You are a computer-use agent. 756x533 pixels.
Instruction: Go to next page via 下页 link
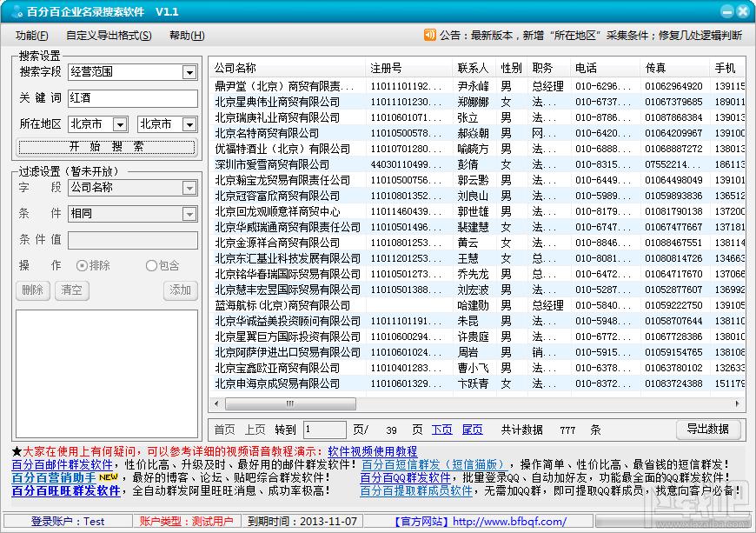click(442, 430)
